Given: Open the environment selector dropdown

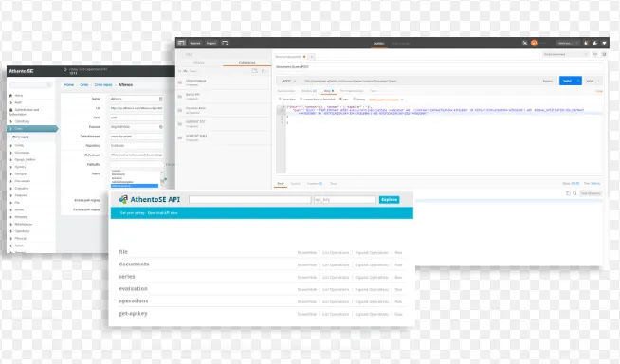Looking at the screenshot, I should (565, 55).
